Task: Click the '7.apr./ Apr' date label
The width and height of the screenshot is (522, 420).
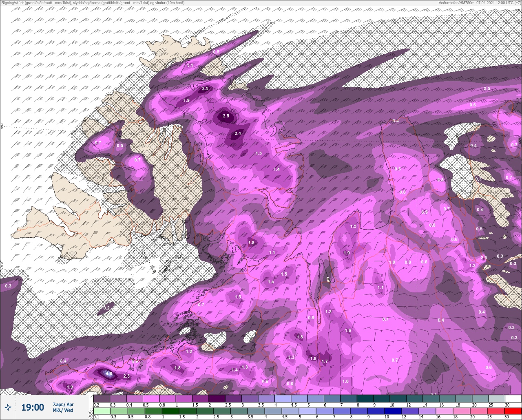Action: pos(63,404)
